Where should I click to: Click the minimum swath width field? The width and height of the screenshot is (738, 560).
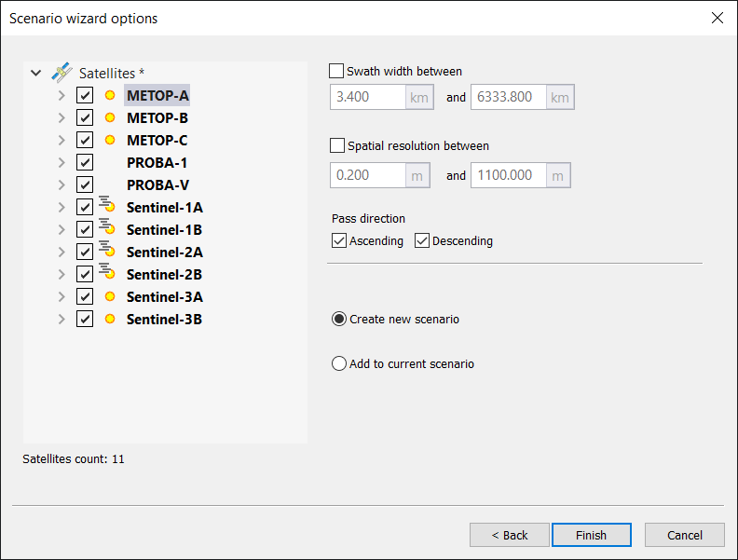[367, 98]
